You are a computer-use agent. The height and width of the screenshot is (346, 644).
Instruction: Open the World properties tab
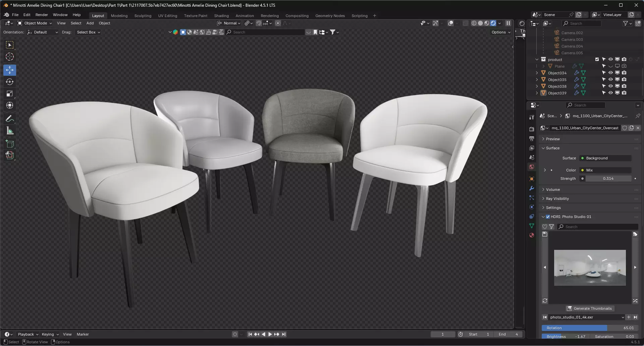pyautogui.click(x=532, y=167)
